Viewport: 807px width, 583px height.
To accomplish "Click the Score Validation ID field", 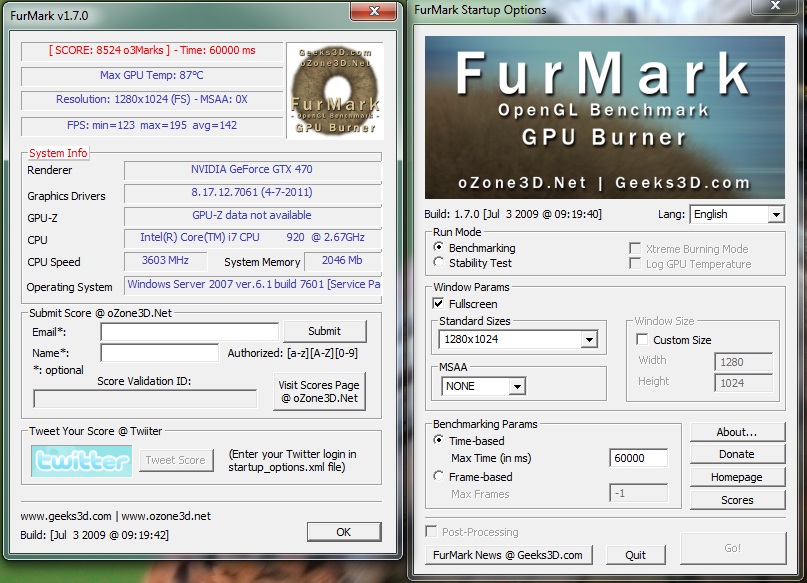I will [145, 399].
